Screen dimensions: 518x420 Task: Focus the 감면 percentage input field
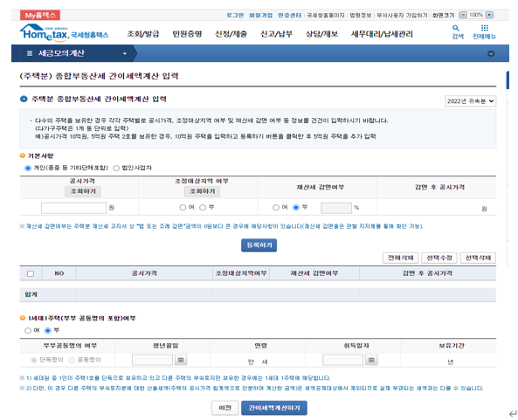coord(336,208)
